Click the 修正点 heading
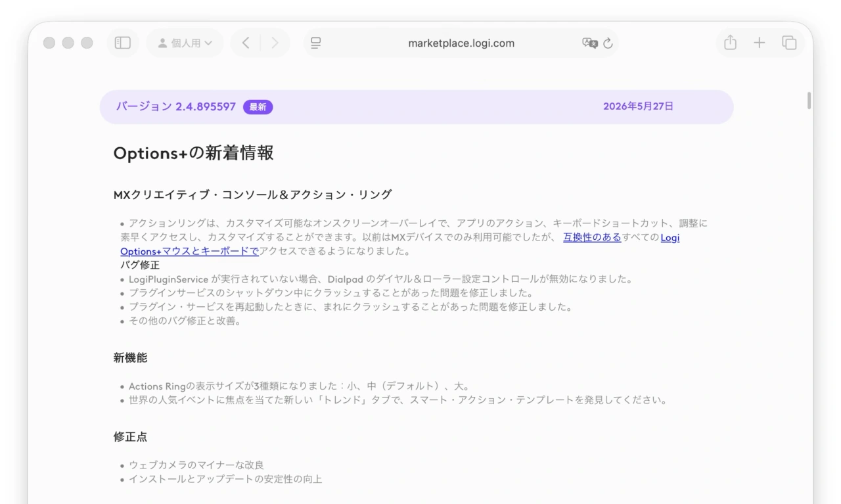Viewport: 841px width, 504px height. point(130,437)
